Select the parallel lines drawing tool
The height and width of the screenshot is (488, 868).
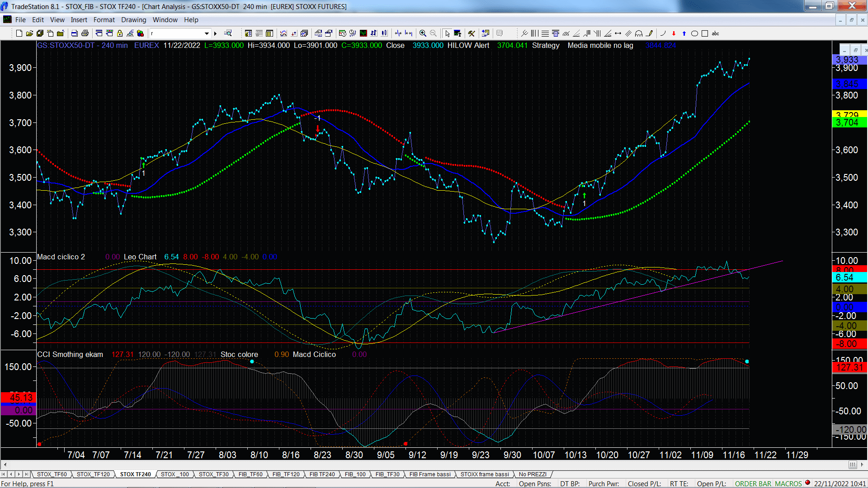pyautogui.click(x=628, y=33)
